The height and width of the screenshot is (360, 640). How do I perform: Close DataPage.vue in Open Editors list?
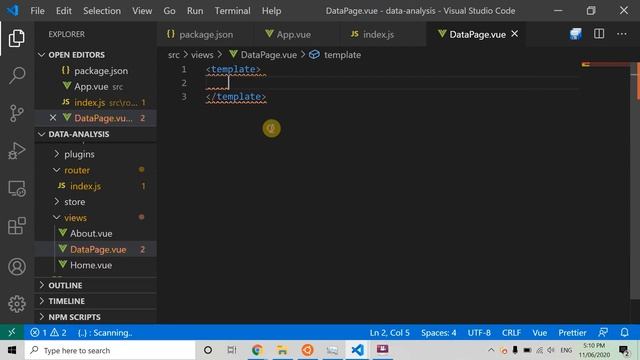tap(53, 118)
